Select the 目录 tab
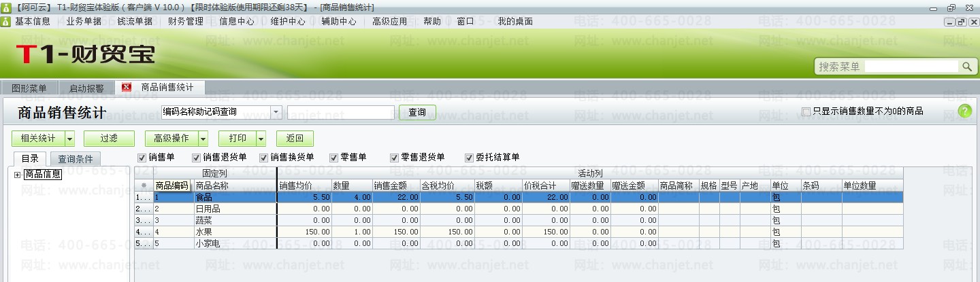The image size is (980, 282). 30,158
